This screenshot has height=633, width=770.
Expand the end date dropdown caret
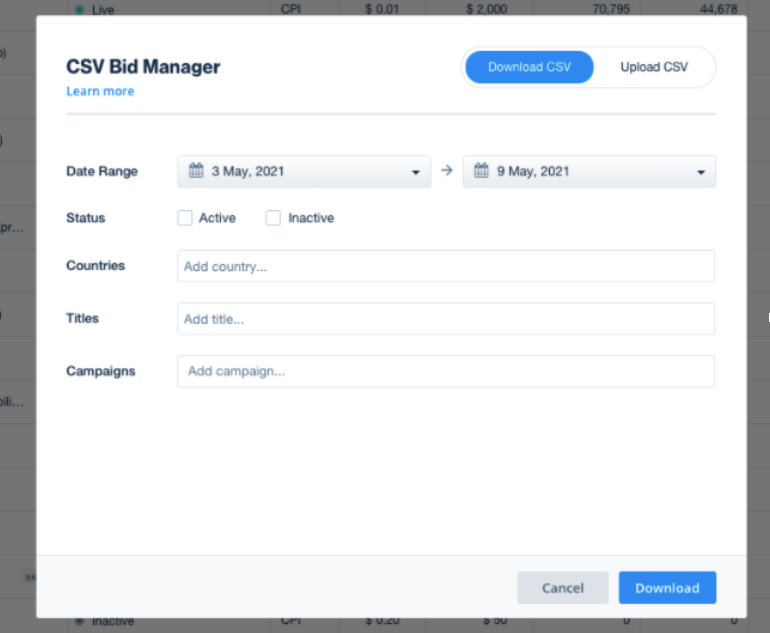coord(701,172)
